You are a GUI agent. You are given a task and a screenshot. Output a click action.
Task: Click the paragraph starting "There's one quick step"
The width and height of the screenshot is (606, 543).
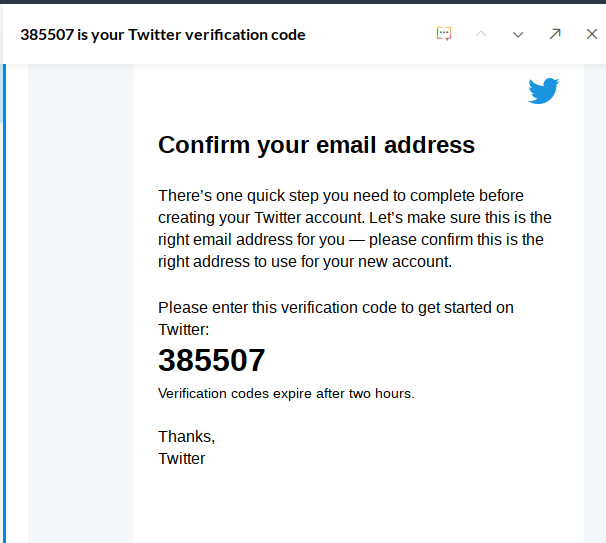click(x=355, y=228)
